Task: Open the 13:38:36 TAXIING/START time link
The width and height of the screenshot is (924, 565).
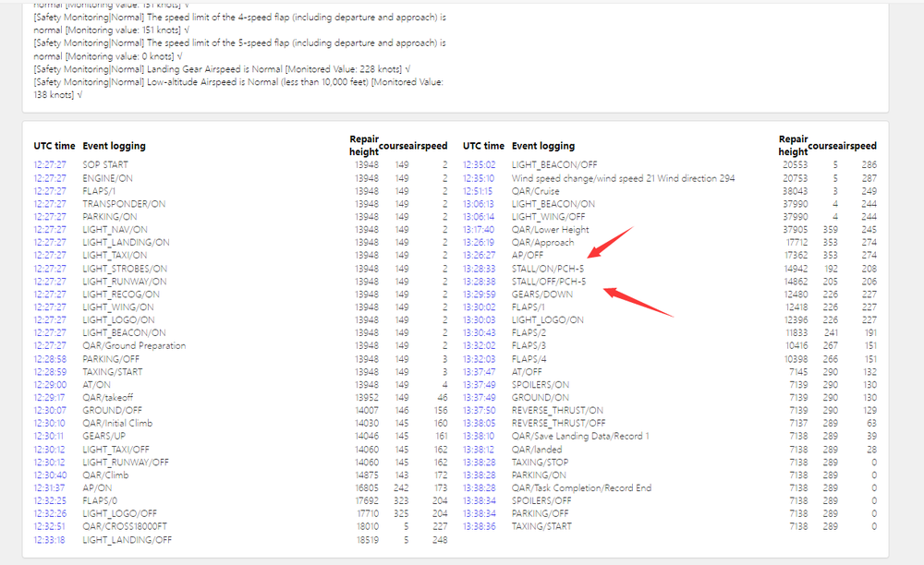Action: point(479,526)
